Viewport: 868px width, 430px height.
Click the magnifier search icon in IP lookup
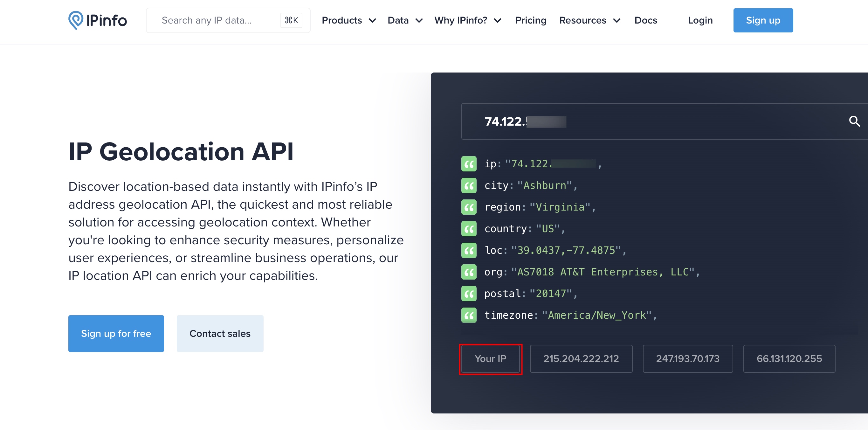(x=854, y=121)
